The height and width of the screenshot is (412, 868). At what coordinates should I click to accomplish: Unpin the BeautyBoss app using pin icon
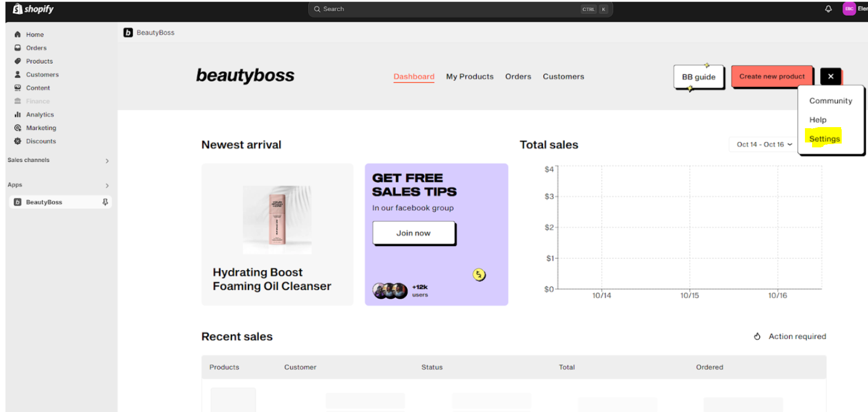click(x=105, y=202)
